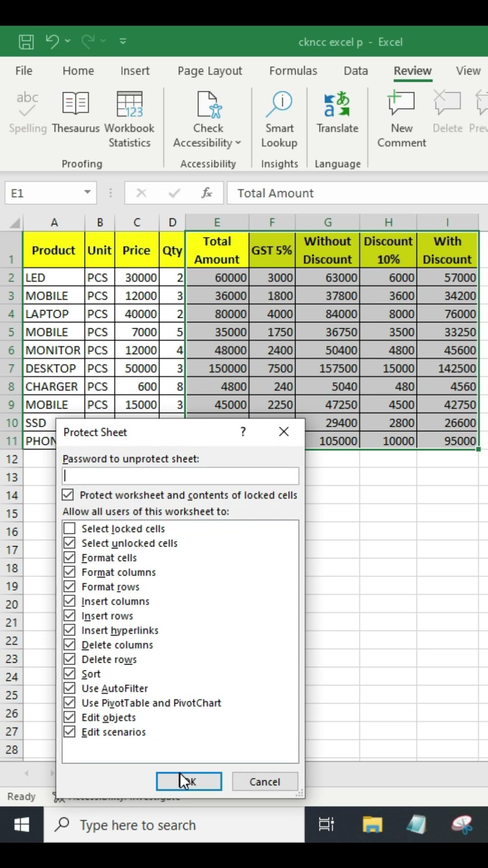Enable Select locked cells checkbox
Screen dimensions: 488x868
tap(70, 528)
